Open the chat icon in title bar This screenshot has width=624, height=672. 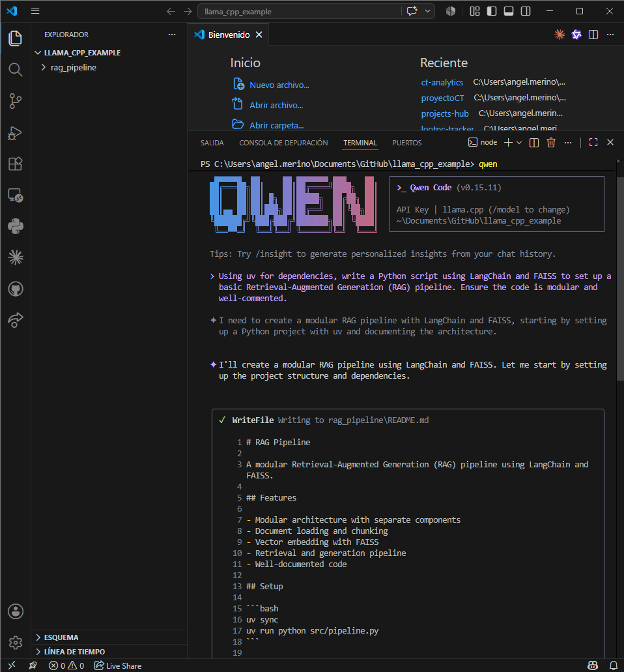coord(412,11)
